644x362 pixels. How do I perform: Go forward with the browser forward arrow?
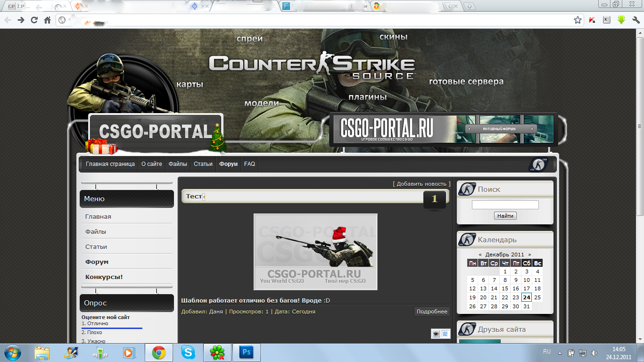(x=21, y=20)
